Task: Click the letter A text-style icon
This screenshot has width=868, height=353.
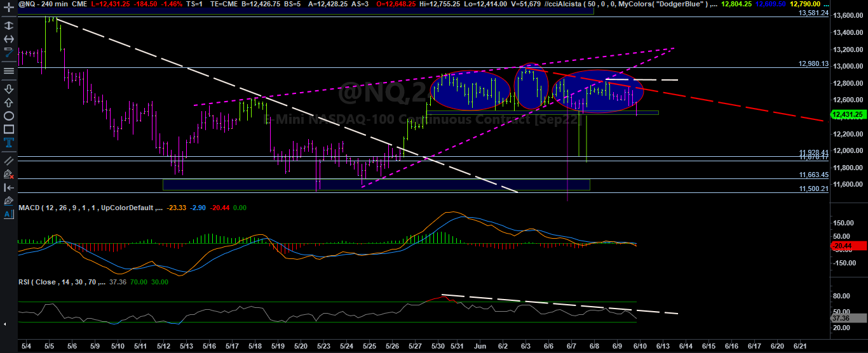Action: pyautogui.click(x=9, y=215)
